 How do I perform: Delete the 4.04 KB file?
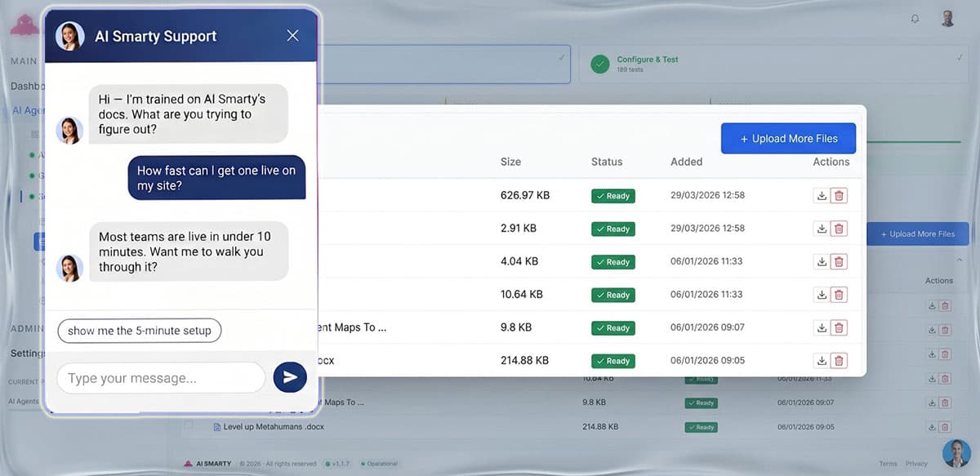pos(839,262)
